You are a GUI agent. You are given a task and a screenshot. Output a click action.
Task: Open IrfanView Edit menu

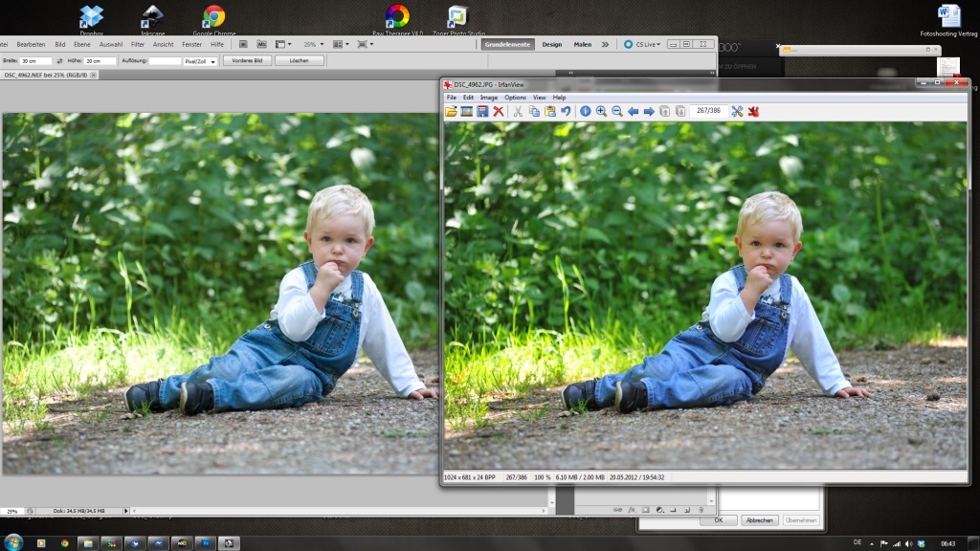(468, 98)
